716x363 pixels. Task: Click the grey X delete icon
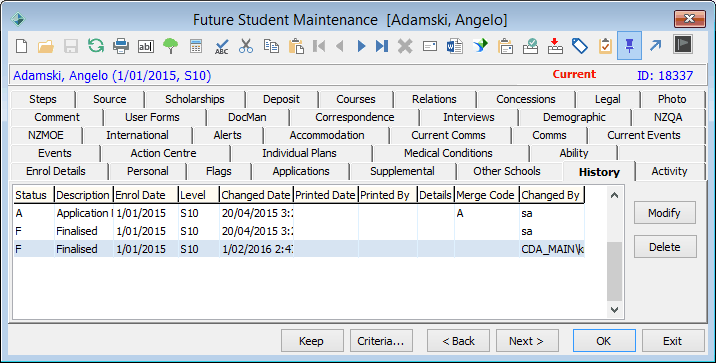click(405, 46)
